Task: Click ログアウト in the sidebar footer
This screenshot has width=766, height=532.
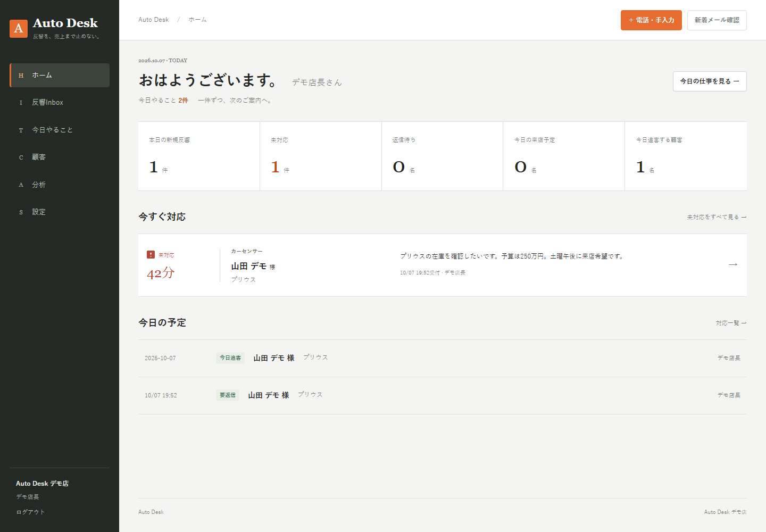Action: 30,512
